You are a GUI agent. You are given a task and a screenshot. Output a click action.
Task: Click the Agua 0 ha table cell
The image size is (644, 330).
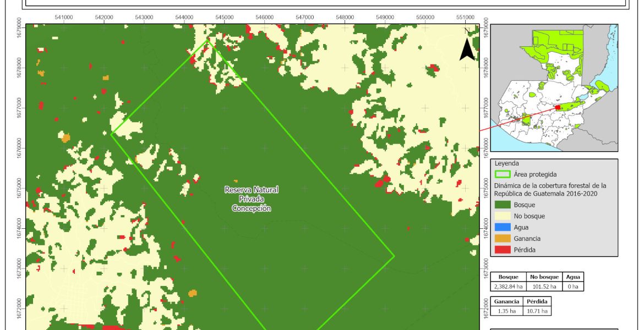pos(573,287)
